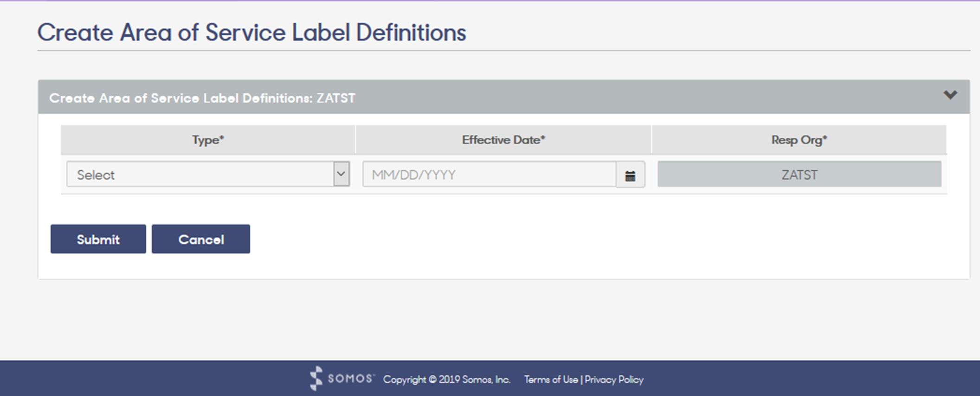Click the Type dropdown arrow
Viewport: 980px width, 396px height.
point(342,175)
